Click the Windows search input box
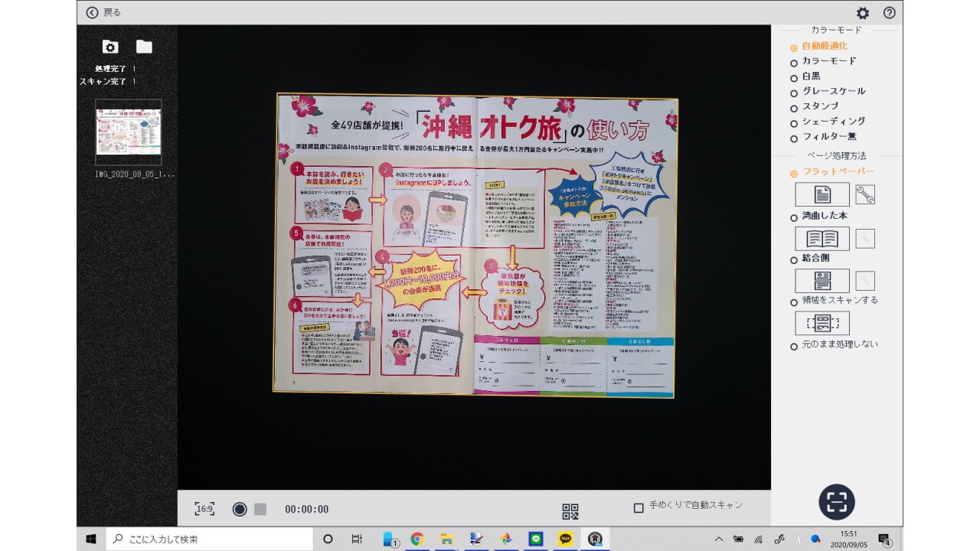Viewport: 980px width, 551px height. point(210,539)
